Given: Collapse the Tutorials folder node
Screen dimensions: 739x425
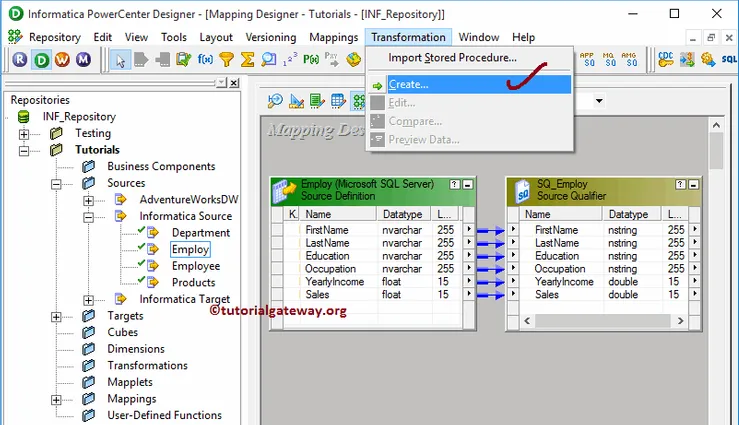Looking at the screenshot, I should point(24,151).
